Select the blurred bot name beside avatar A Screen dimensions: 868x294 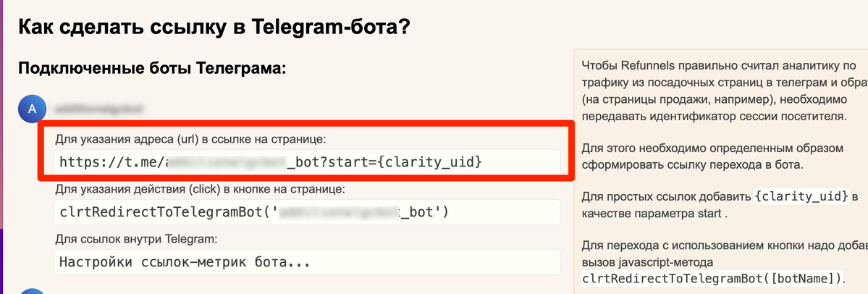[x=98, y=108]
